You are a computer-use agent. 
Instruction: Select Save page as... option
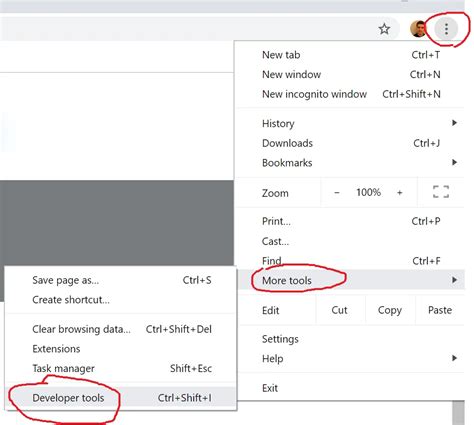point(121,280)
